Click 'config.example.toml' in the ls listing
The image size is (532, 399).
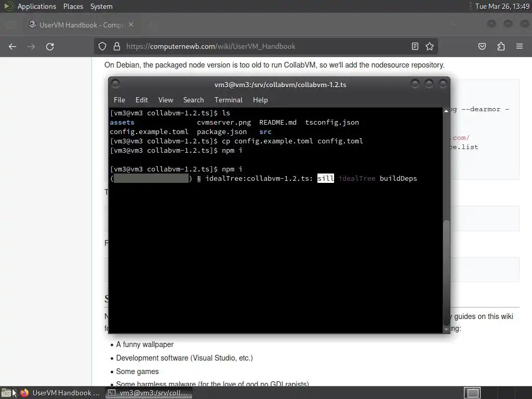click(x=149, y=131)
